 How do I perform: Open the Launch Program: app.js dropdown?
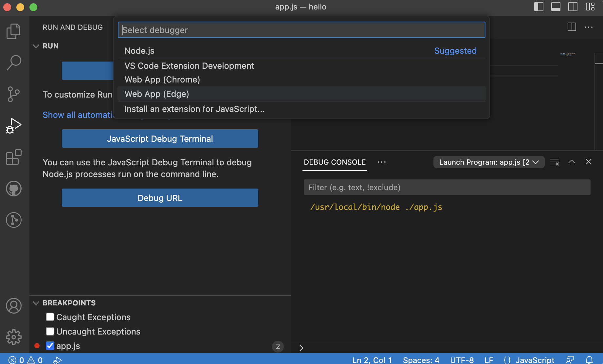click(x=489, y=162)
